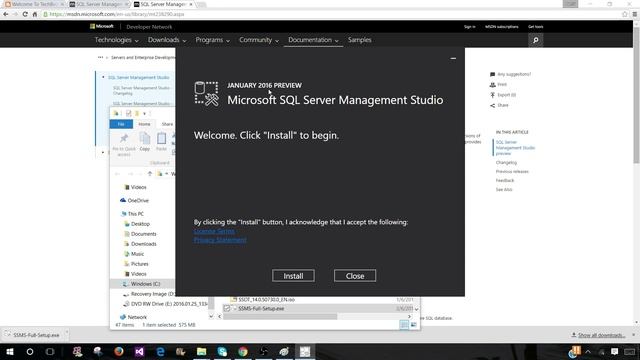Select Music folder in Explorer tree
This screenshot has height=360, width=640.
tap(134, 254)
